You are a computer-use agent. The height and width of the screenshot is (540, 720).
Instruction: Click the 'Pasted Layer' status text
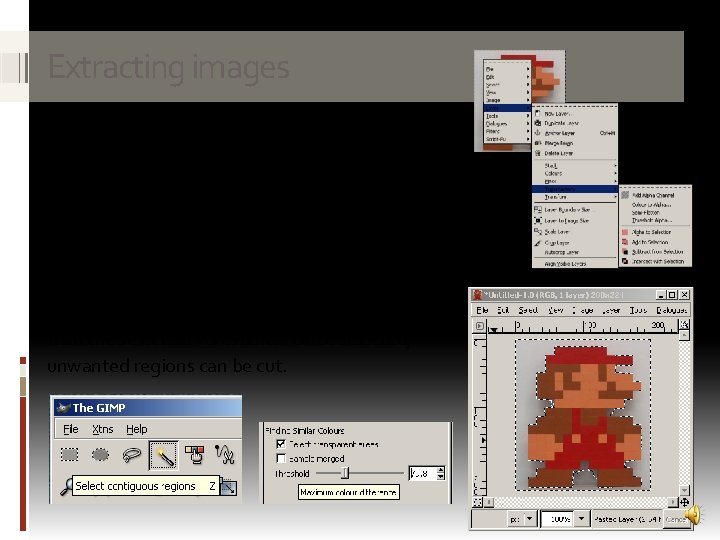click(626, 519)
